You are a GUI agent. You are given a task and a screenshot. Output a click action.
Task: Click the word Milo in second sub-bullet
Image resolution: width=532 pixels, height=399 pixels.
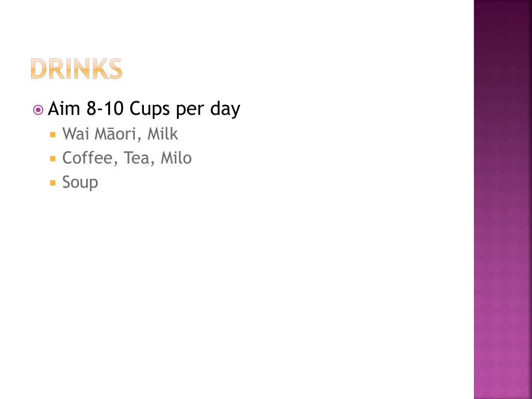tap(176, 158)
